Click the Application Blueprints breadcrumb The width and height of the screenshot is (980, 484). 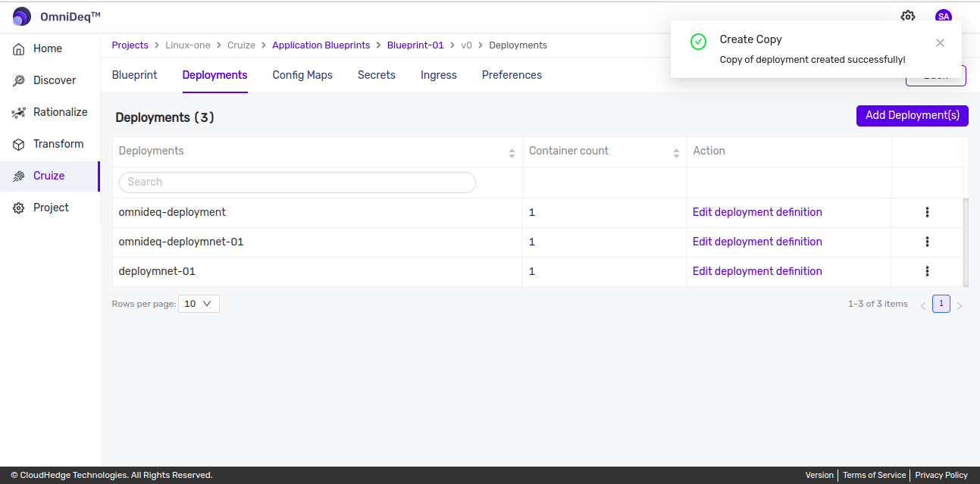pyautogui.click(x=321, y=45)
